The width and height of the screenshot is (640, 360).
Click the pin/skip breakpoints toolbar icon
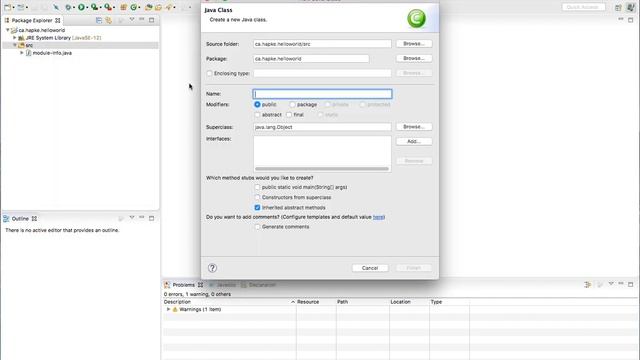[56, 7]
